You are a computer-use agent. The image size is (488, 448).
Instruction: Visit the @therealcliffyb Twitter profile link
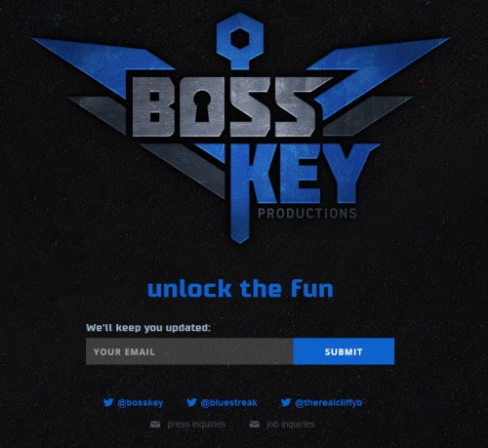328,403
